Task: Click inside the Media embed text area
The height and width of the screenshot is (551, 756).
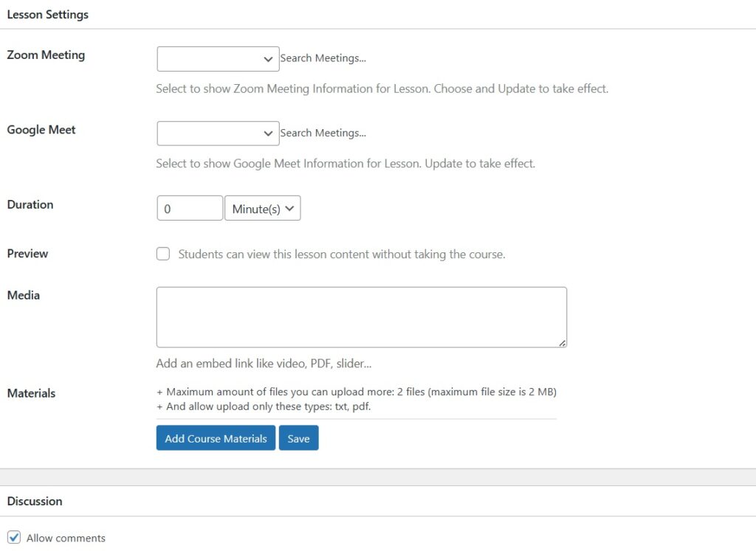Action: point(361,316)
